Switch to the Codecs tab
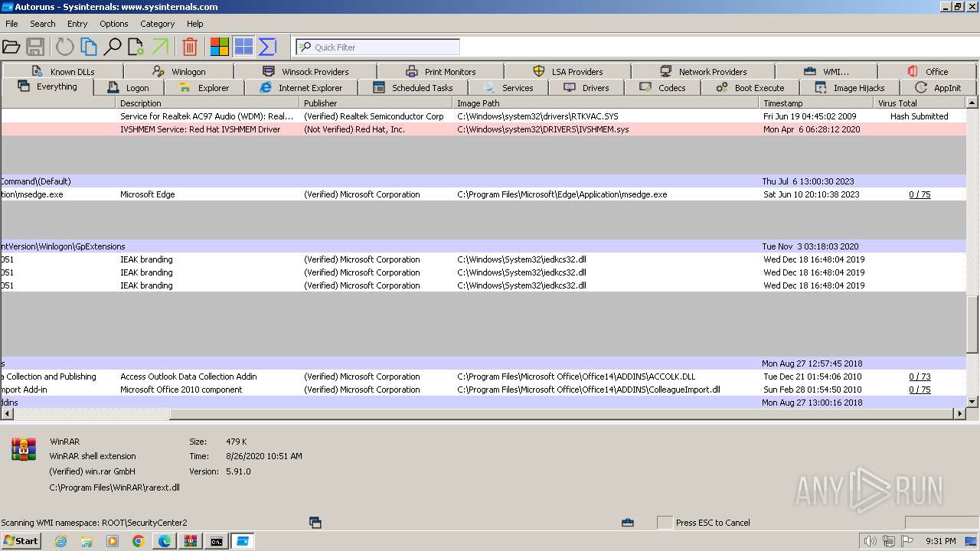The image size is (980, 551). [662, 88]
